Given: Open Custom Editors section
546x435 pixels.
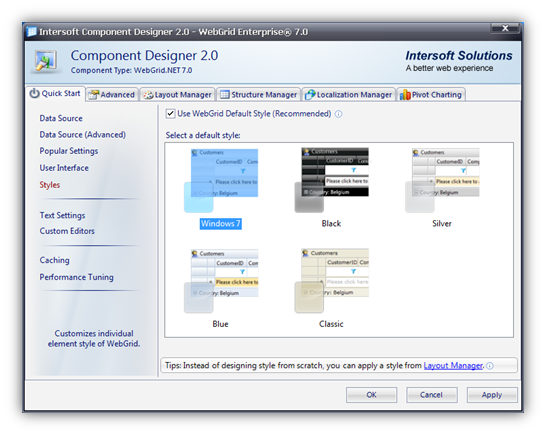Looking at the screenshot, I should tap(67, 231).
